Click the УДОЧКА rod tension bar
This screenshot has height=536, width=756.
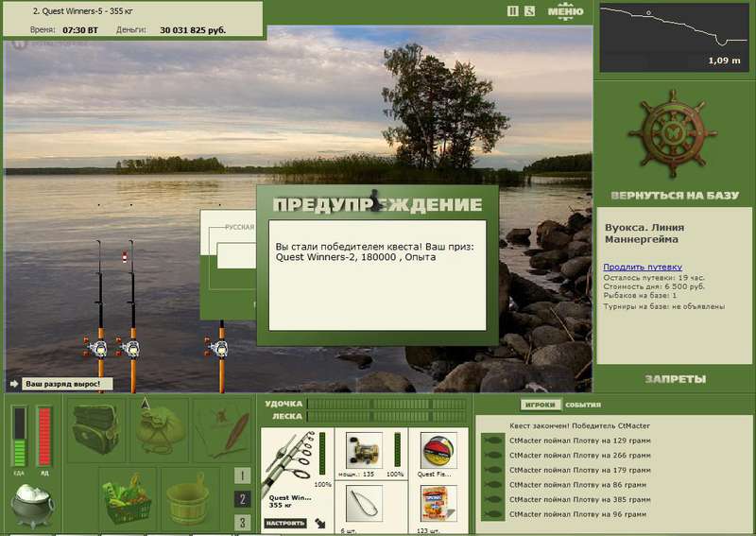pyautogui.click(x=387, y=404)
